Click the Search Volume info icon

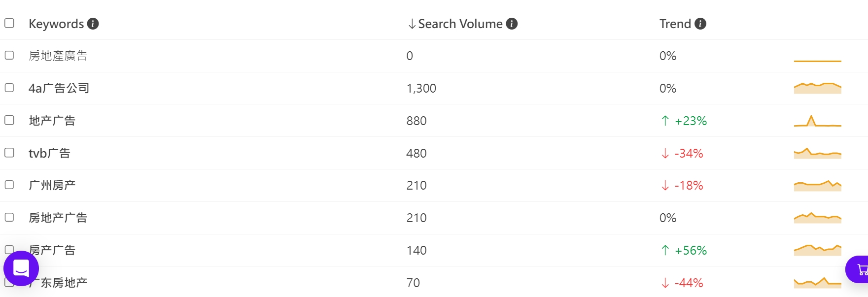point(512,24)
